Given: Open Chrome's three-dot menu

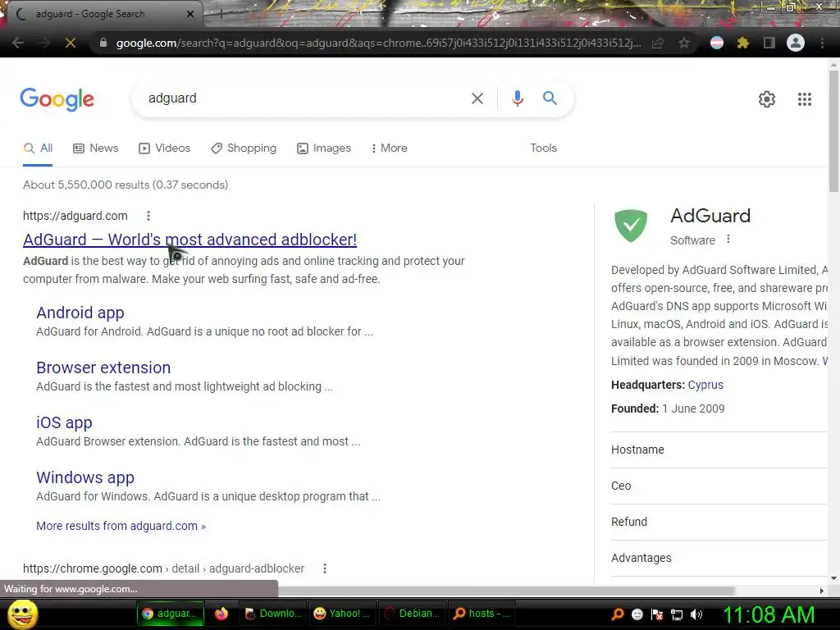Looking at the screenshot, I should (822, 43).
